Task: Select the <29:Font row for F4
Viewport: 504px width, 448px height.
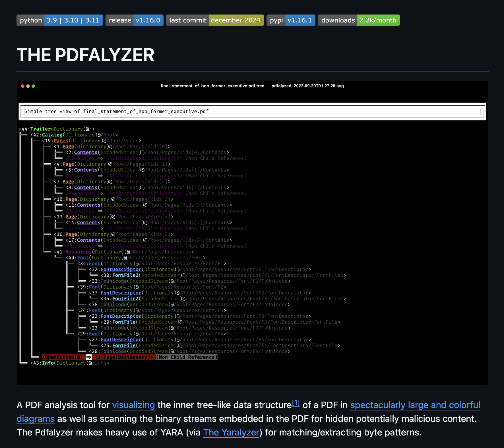Action: pos(152,334)
